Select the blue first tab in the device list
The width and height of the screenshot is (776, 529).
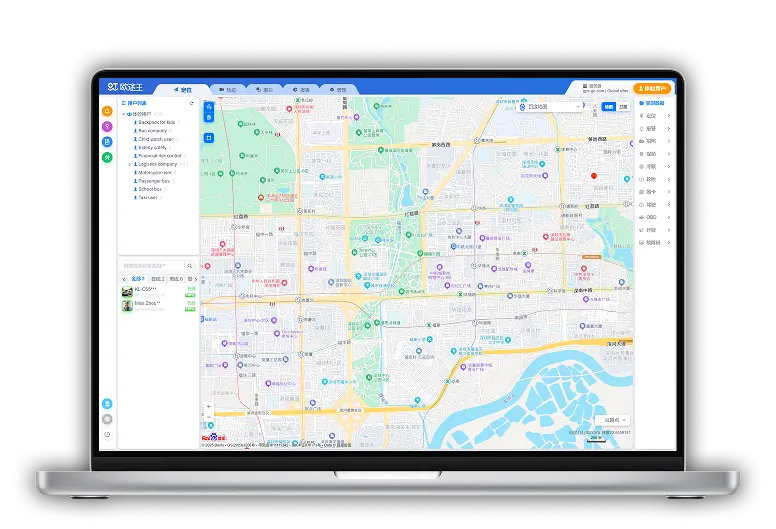coord(138,279)
